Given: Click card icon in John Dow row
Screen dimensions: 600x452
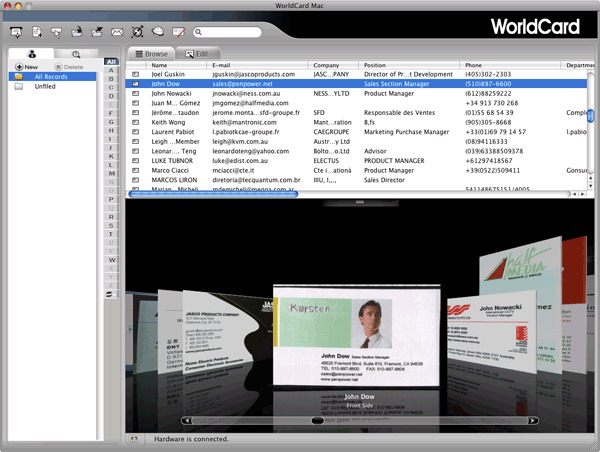Looking at the screenshot, I should click(x=135, y=84).
